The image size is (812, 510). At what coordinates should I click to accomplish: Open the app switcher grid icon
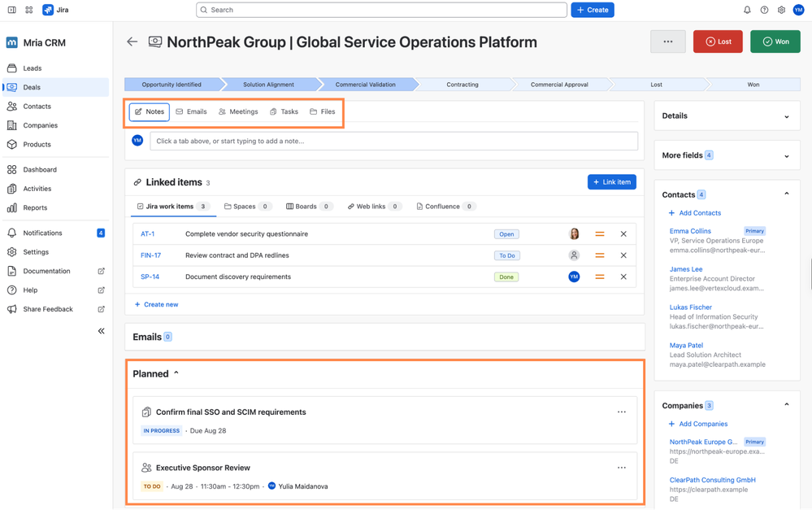(x=29, y=10)
